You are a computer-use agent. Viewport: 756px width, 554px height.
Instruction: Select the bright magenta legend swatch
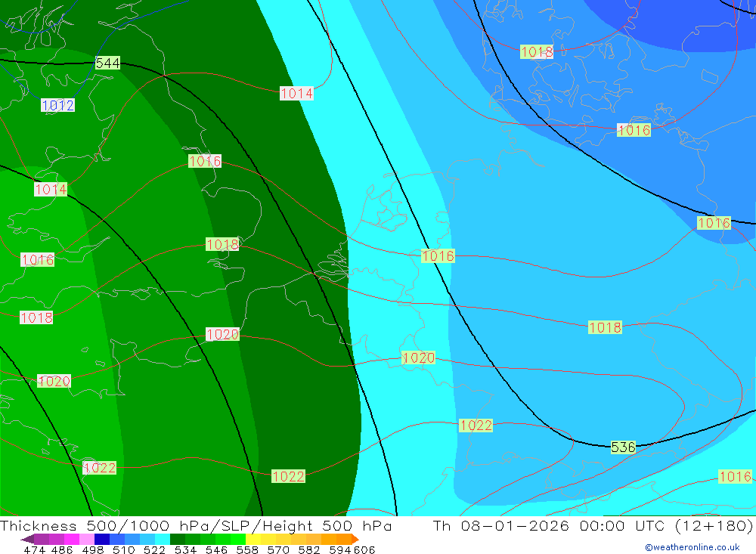click(70, 539)
